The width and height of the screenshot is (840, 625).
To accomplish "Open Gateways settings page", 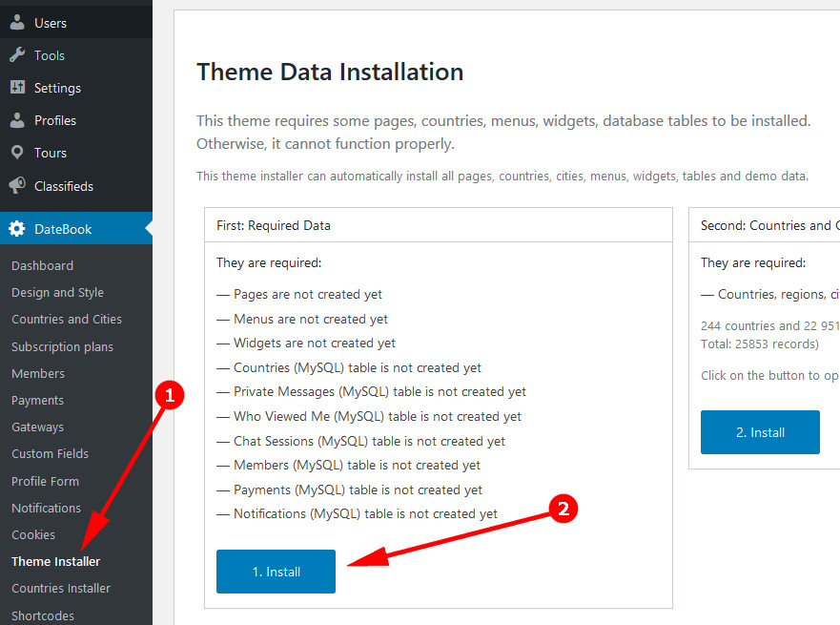I will pos(37,427).
